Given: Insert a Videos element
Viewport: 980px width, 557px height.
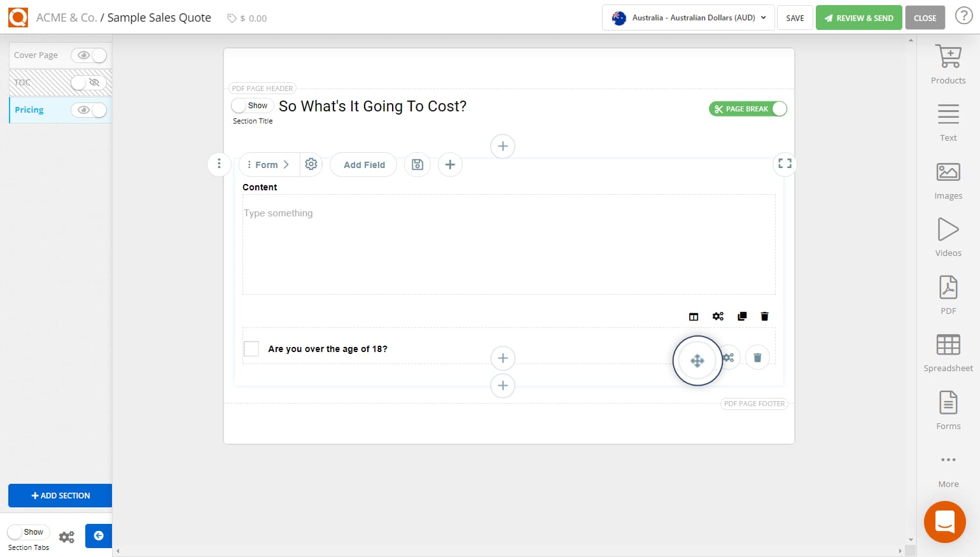Looking at the screenshot, I should click(948, 236).
